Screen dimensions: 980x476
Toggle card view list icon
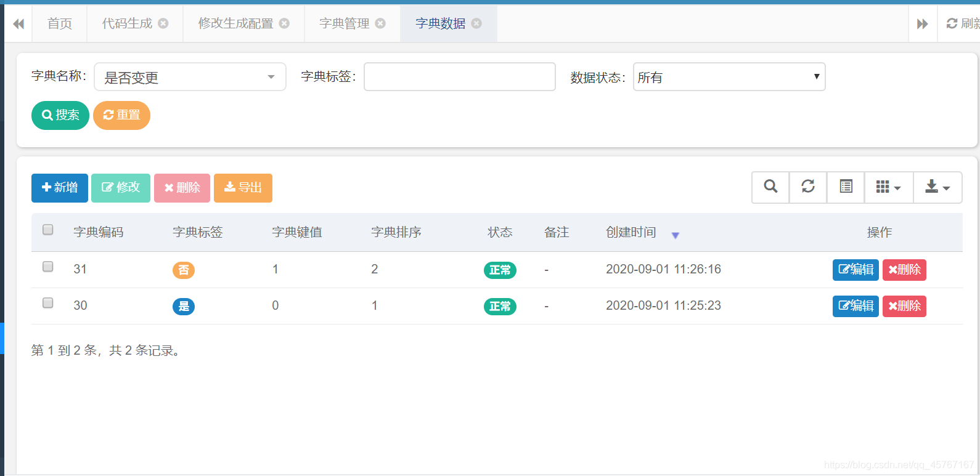click(846, 187)
